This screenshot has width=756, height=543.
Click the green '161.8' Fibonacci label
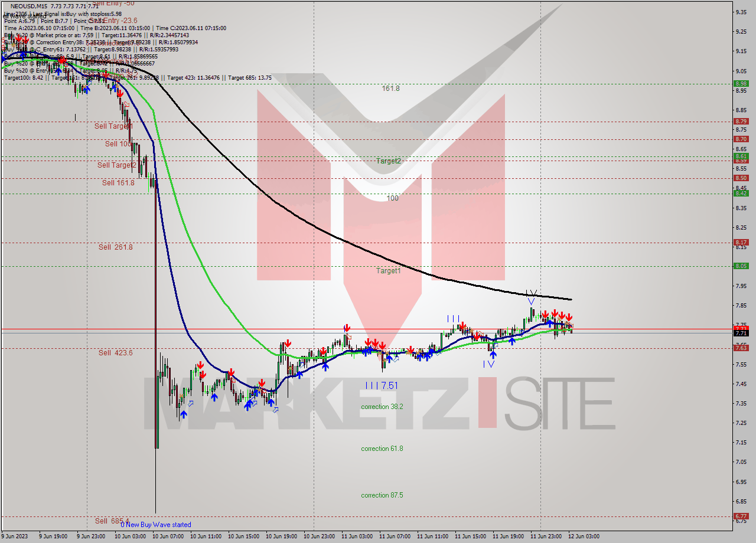click(391, 89)
